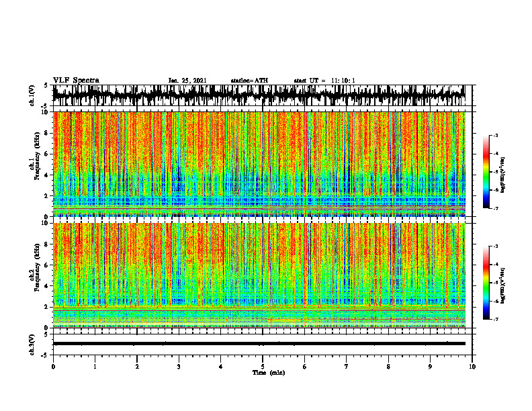Select the "Jan. 25, 2021" date text
The image size is (532, 411).
187,81
